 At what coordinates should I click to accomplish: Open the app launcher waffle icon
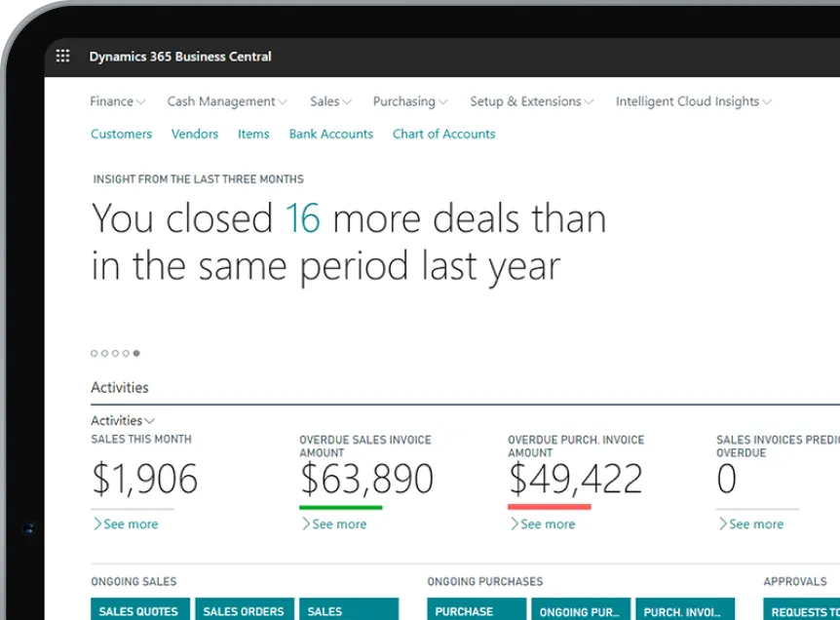(63, 57)
